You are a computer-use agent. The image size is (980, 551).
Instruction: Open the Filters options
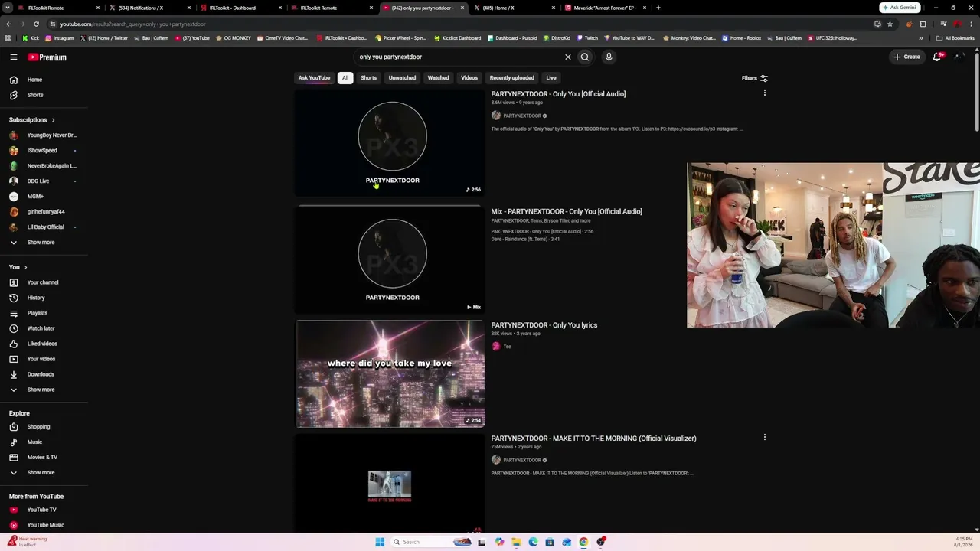coord(755,78)
